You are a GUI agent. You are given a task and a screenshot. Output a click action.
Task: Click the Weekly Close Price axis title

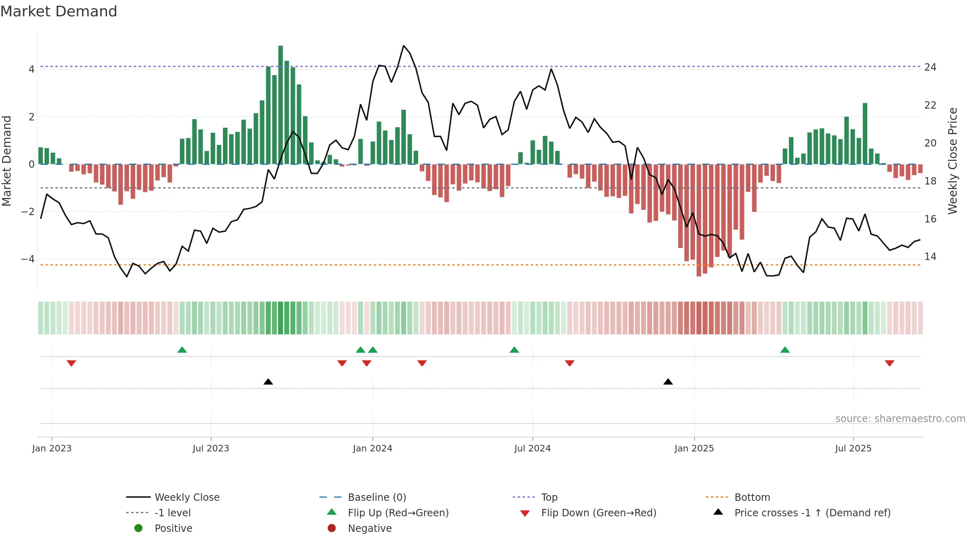point(953,161)
